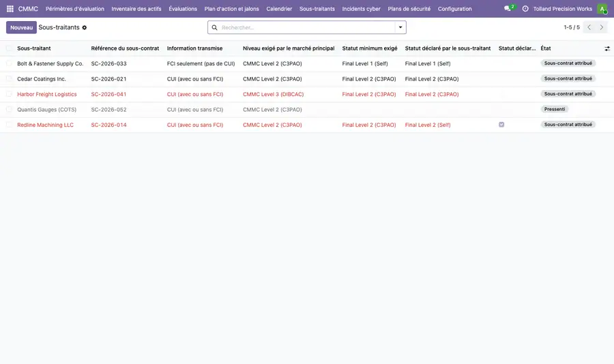Screen dimensions: 614x364
Task: Open the Tolland Precision Works company switcher
Action: coord(562,9)
